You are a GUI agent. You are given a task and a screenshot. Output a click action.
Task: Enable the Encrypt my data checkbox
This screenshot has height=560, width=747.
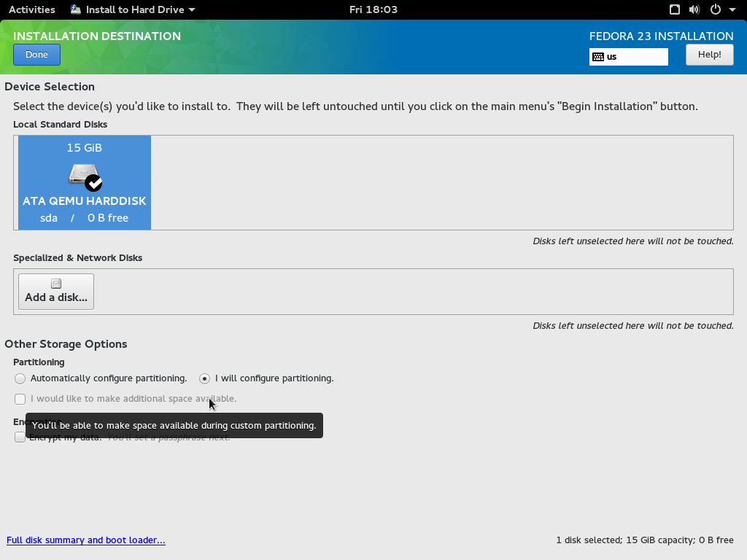(20, 437)
